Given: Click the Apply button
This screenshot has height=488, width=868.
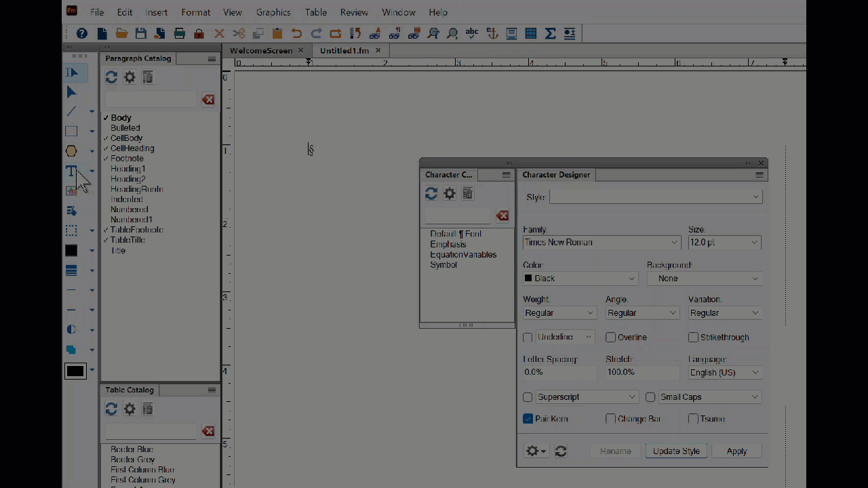Looking at the screenshot, I should (736, 451).
